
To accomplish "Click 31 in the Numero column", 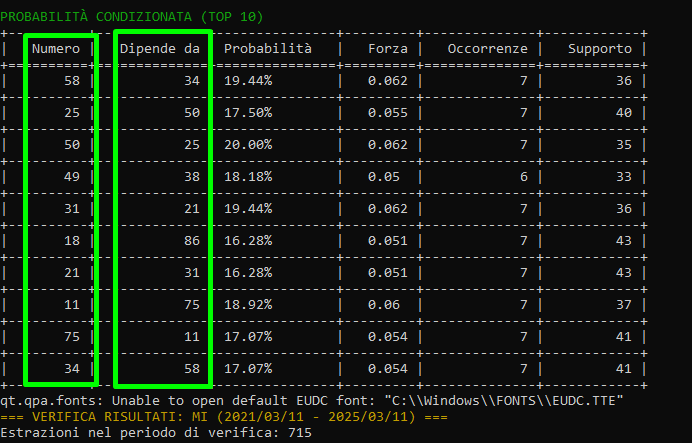I will click(72, 209).
